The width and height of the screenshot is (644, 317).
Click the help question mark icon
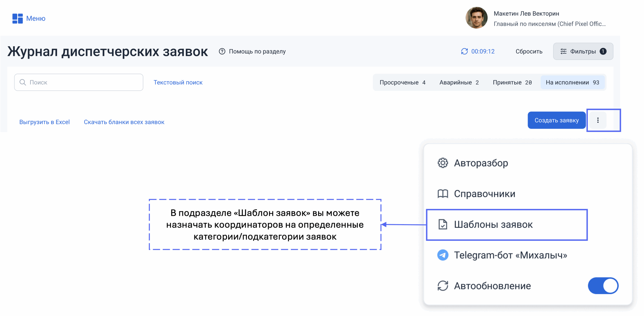click(x=222, y=51)
